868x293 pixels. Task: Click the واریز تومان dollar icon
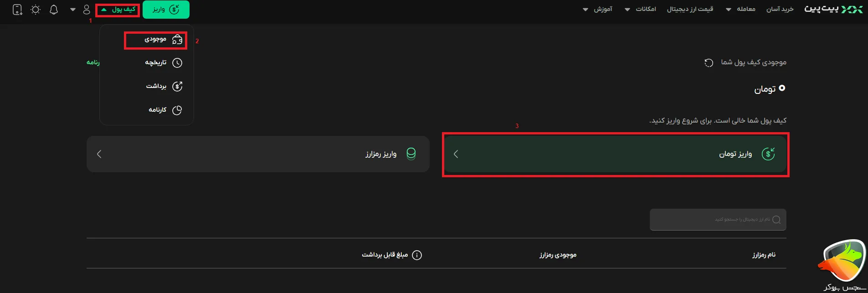(768, 154)
